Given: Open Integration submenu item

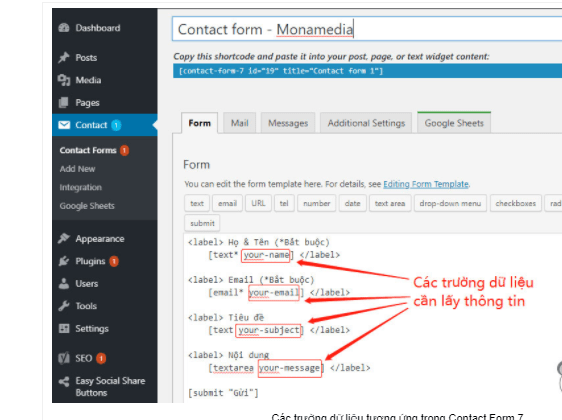Looking at the screenshot, I should click(81, 187).
